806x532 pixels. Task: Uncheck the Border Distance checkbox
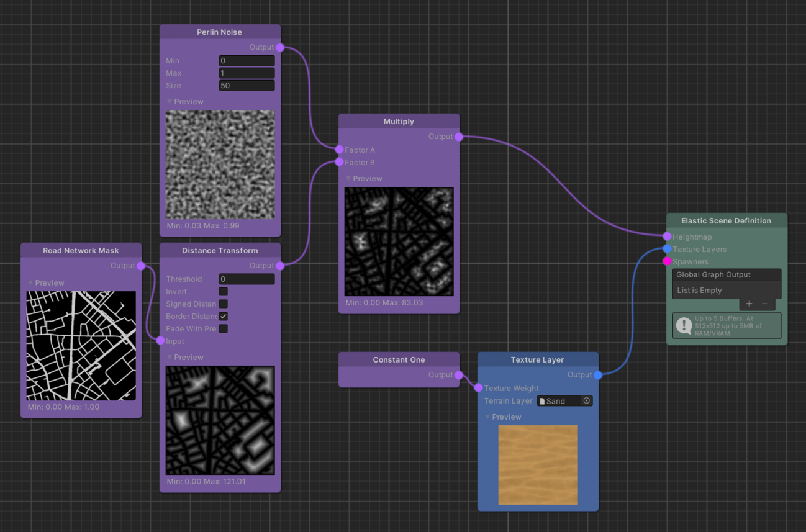coord(223,316)
